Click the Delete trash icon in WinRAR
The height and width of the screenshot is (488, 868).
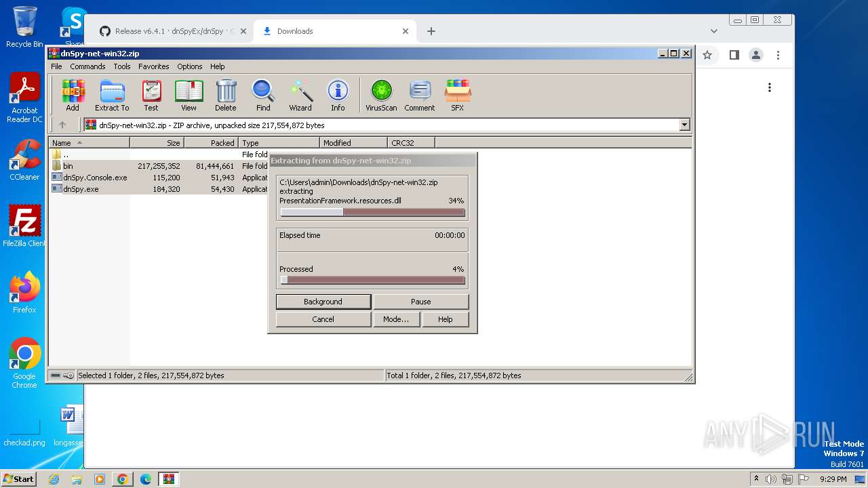pos(226,95)
